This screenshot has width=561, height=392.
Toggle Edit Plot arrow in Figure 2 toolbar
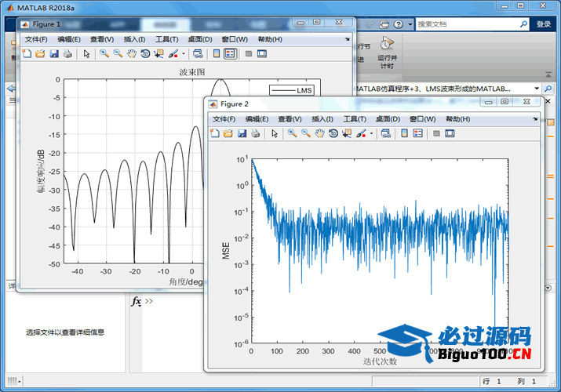(x=275, y=133)
